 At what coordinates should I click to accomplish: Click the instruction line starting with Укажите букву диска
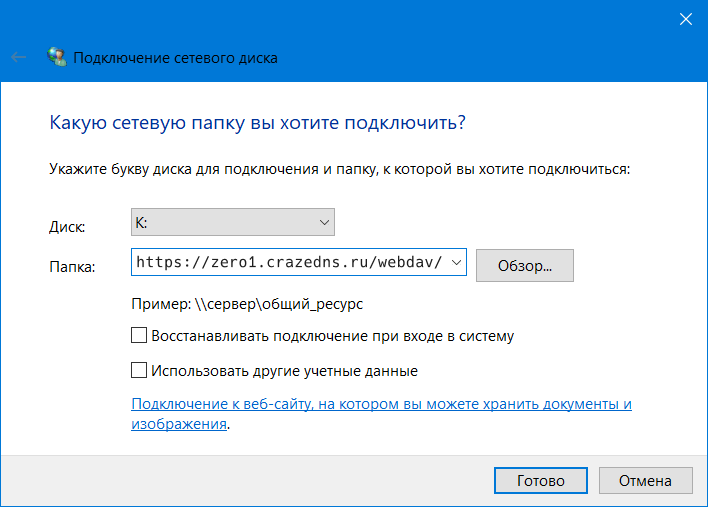coord(339,170)
